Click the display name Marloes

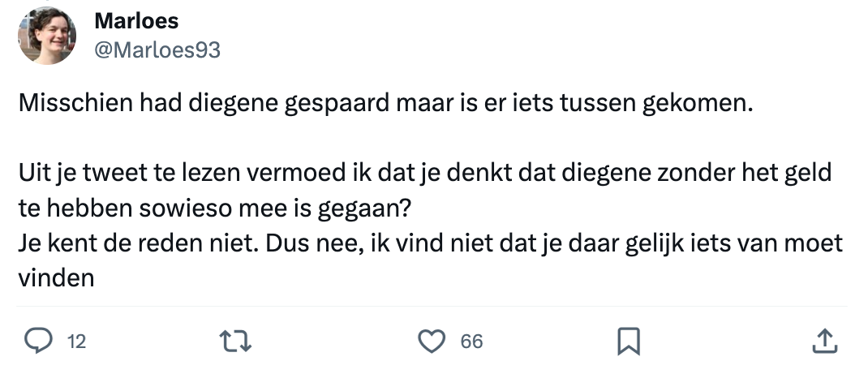click(x=135, y=19)
